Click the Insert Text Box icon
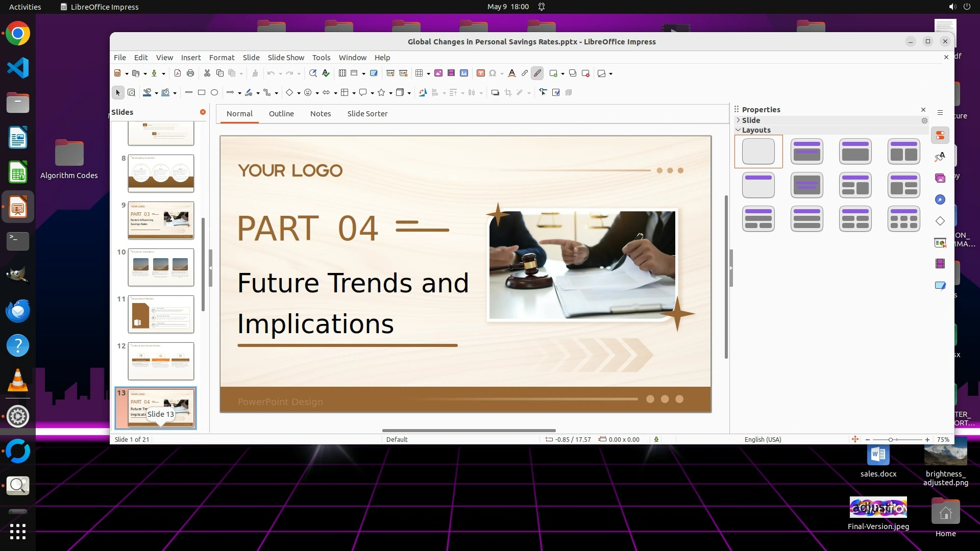The image size is (980, 551). [480, 73]
